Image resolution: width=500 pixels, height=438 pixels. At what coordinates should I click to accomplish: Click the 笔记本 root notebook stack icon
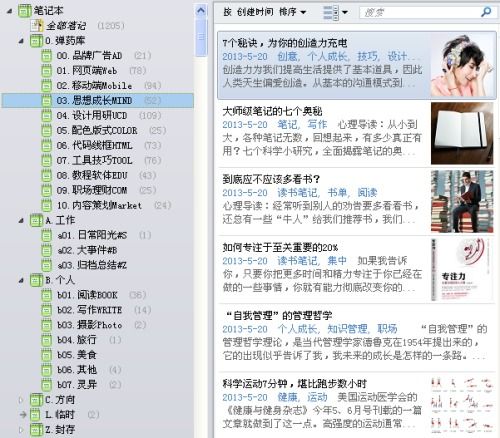25,11
